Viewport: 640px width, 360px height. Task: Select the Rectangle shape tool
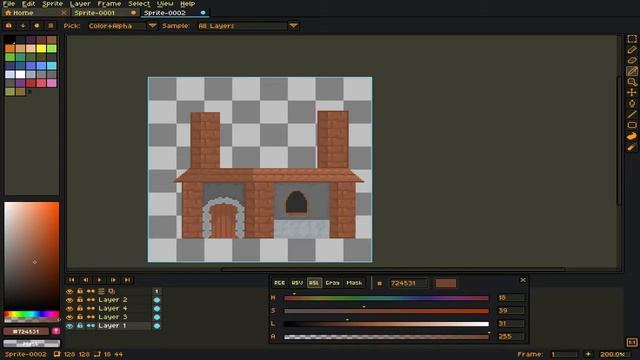pos(632,125)
